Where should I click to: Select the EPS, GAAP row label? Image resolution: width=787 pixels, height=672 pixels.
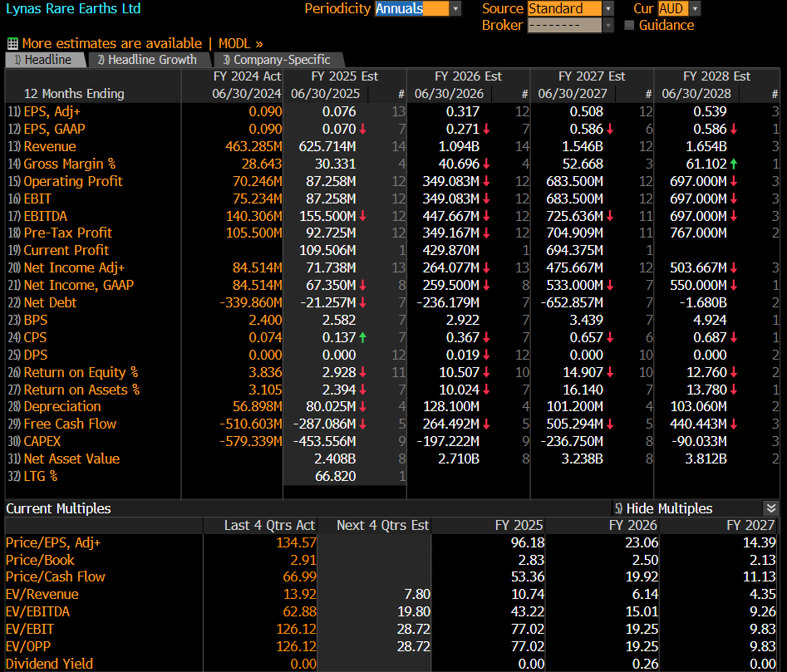tap(54, 129)
